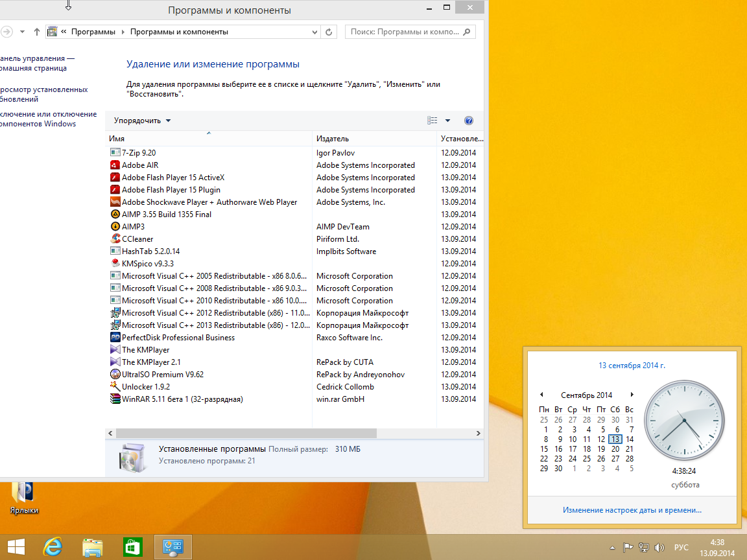Click the Сентябрь 2014 calendar header
The height and width of the screenshot is (560, 747).
click(586, 395)
